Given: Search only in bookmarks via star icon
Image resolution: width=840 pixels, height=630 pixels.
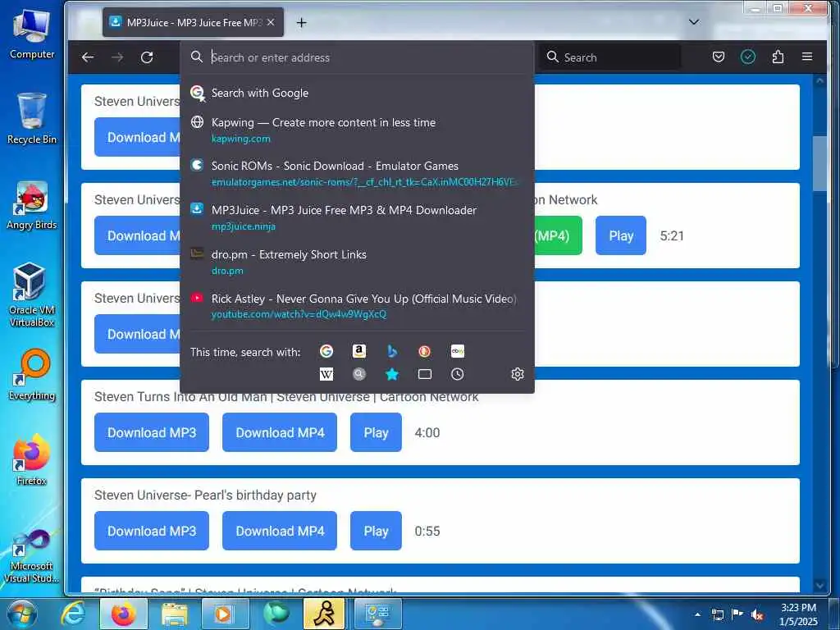Looking at the screenshot, I should pyautogui.click(x=392, y=374).
